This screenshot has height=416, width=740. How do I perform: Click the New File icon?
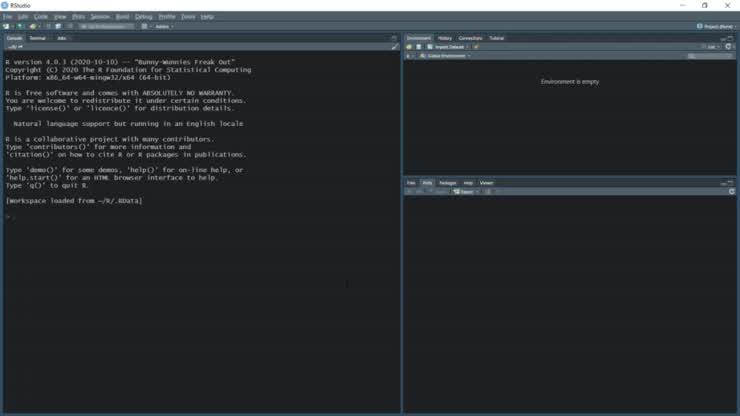6,26
